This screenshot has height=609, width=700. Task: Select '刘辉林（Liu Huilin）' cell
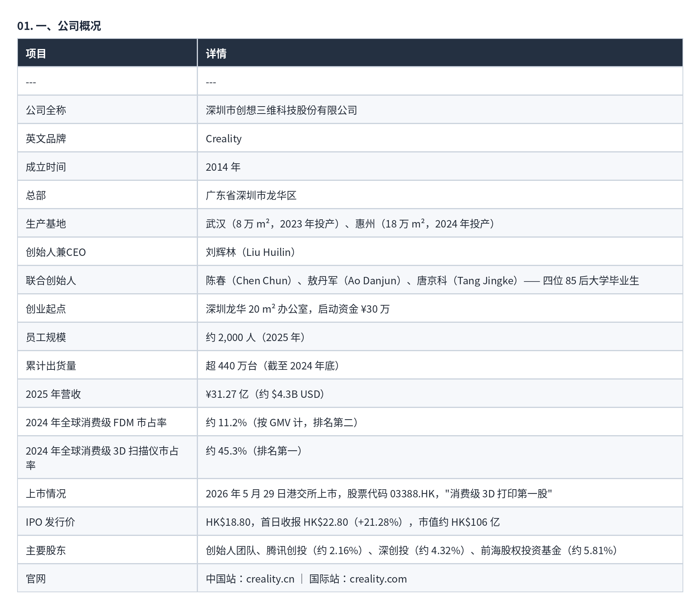(440, 252)
